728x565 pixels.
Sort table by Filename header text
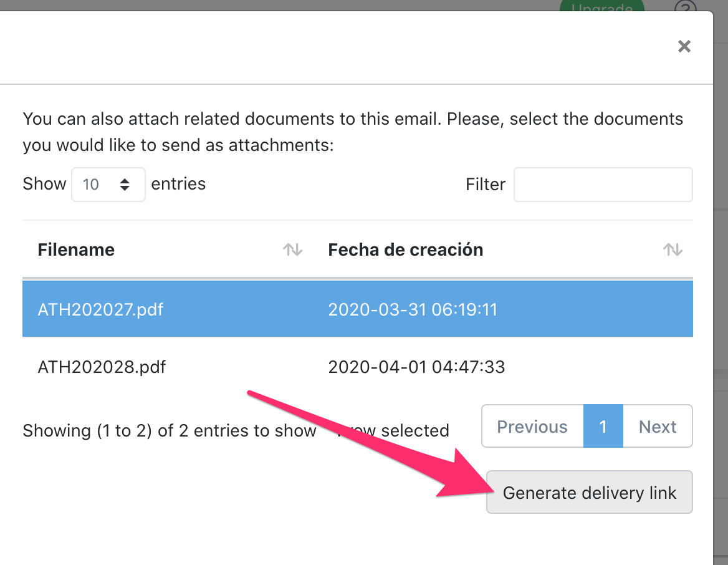[76, 250]
